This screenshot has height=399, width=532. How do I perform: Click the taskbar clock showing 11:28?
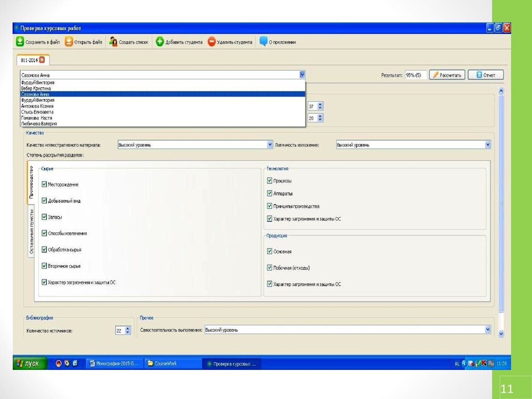click(x=501, y=363)
